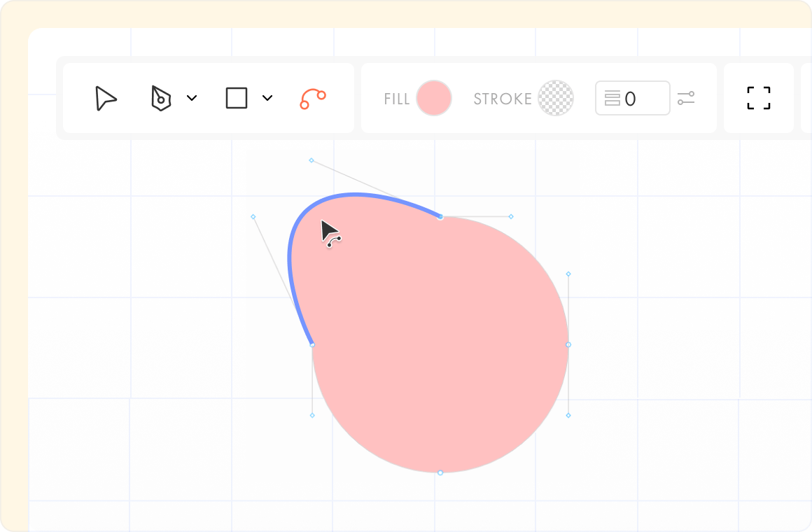
Task: Open the Pen tool variants dropdown
Action: coord(192,98)
